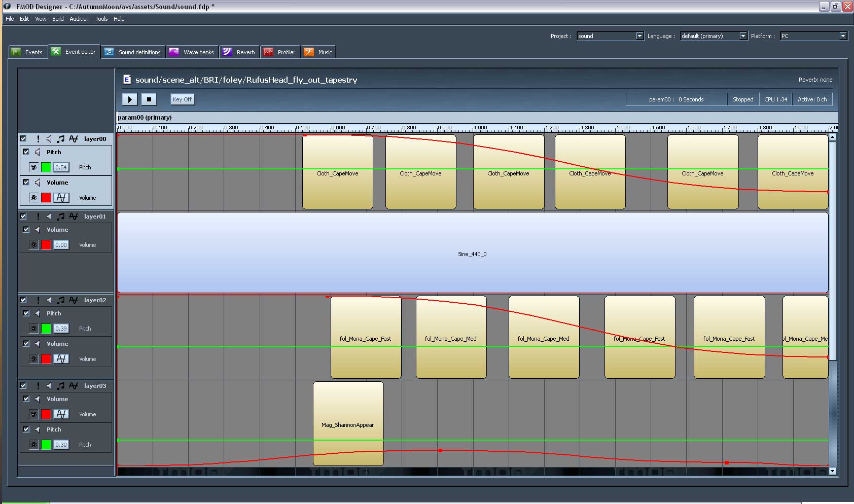Open the curve button in layer00 Volume
The width and height of the screenshot is (854, 504).
click(x=61, y=198)
